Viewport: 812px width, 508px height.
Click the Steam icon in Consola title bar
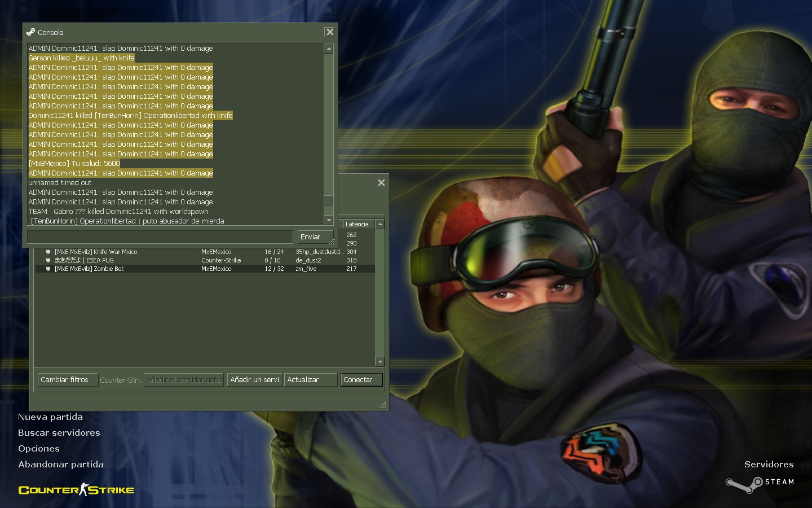[31, 32]
